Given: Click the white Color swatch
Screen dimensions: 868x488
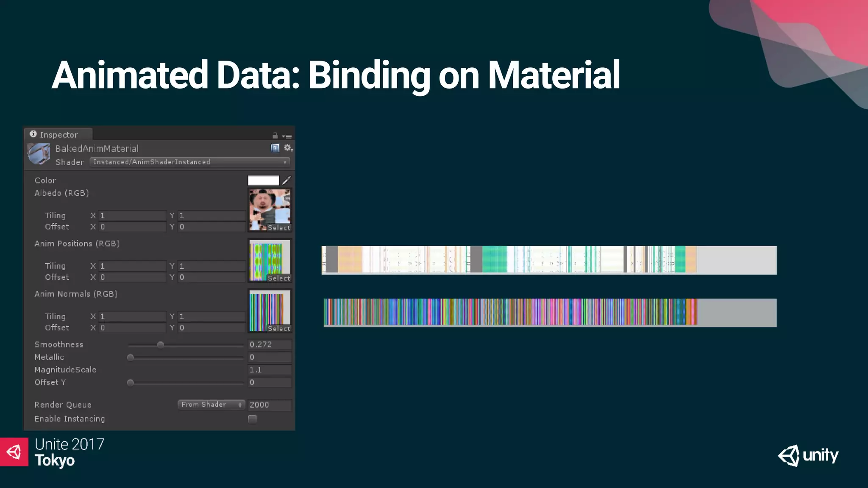Looking at the screenshot, I should (263, 180).
